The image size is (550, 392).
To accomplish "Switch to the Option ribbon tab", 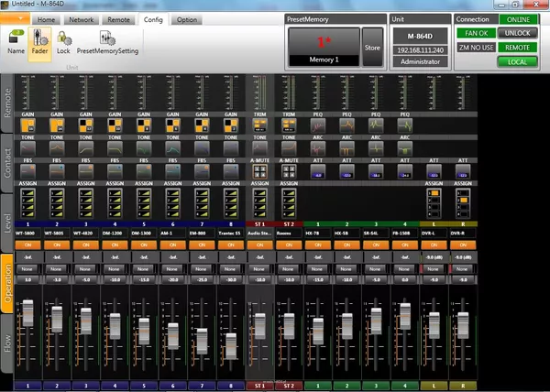I will click(187, 19).
